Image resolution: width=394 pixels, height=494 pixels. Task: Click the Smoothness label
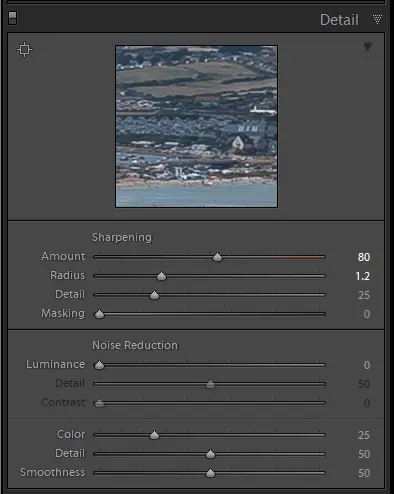(53, 472)
